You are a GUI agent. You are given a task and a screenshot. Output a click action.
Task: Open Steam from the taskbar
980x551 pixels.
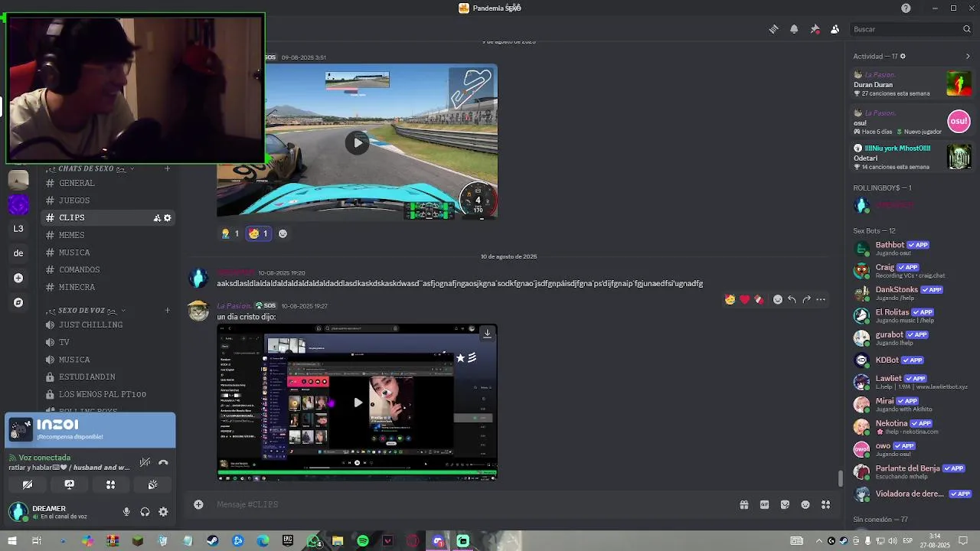point(213,541)
